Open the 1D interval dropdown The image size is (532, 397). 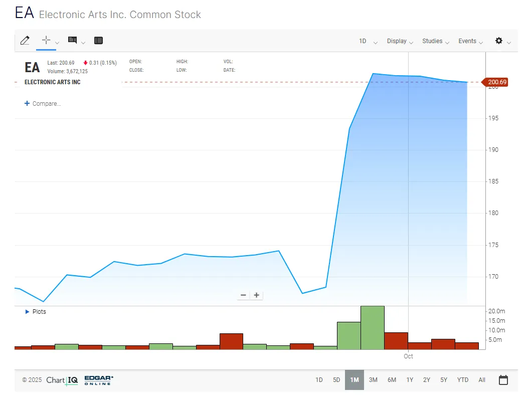(x=368, y=41)
